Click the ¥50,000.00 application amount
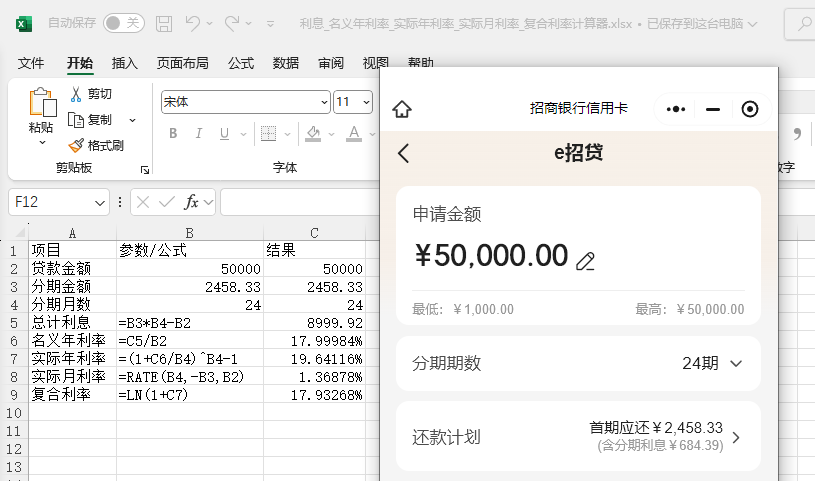815x481 pixels. click(491, 256)
